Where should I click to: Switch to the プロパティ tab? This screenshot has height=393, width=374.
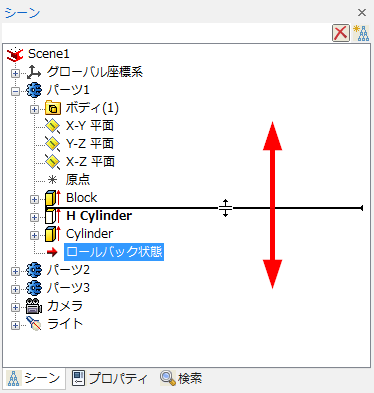pyautogui.click(x=110, y=378)
